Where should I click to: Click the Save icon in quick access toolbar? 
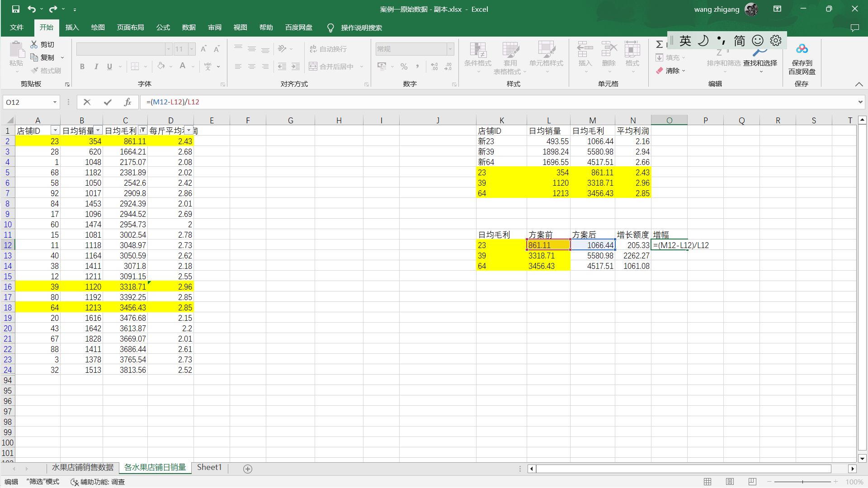(x=16, y=9)
